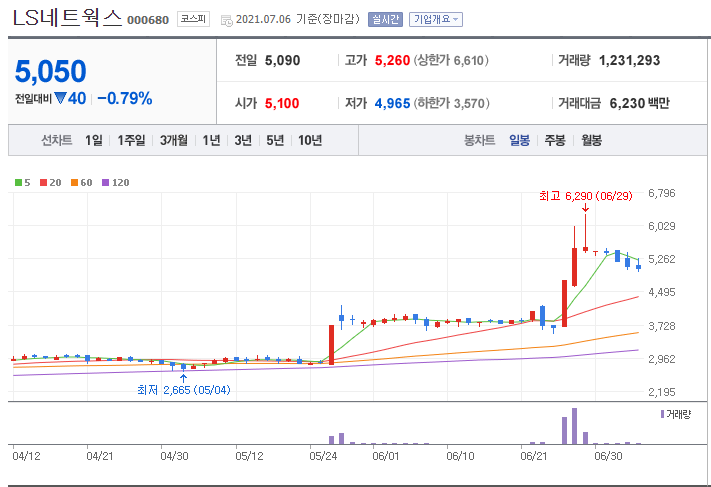Switch to 일봉 daily candle chart
The image size is (711, 487).
point(519,140)
